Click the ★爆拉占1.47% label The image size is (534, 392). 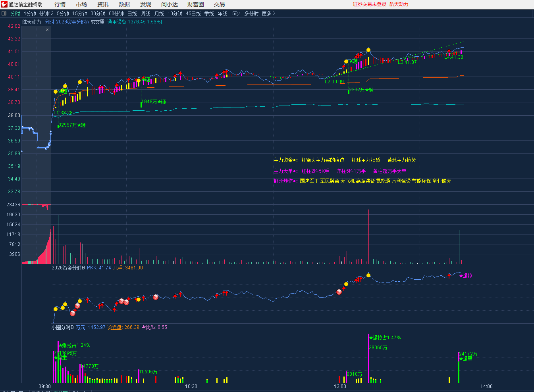click(385, 338)
